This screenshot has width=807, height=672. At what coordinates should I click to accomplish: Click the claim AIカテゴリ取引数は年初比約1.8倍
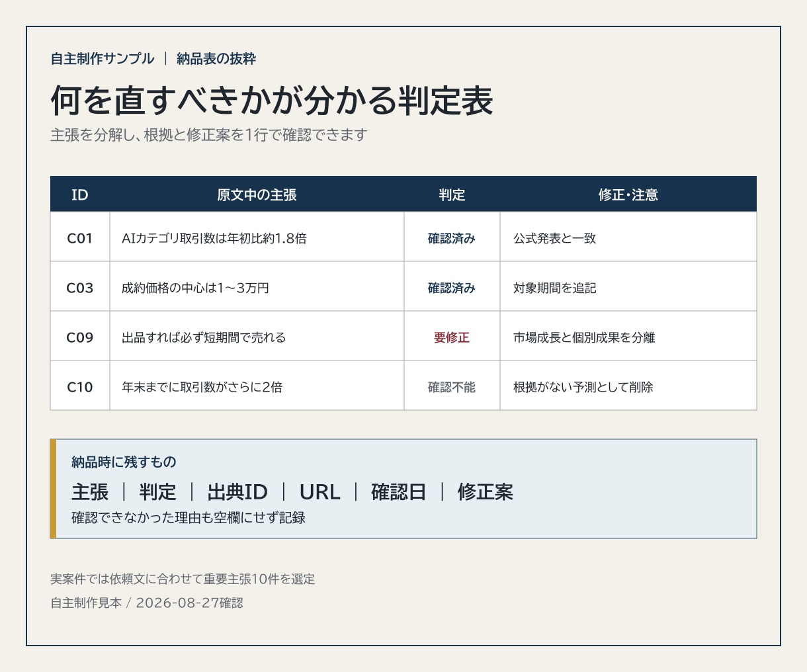[214, 238]
